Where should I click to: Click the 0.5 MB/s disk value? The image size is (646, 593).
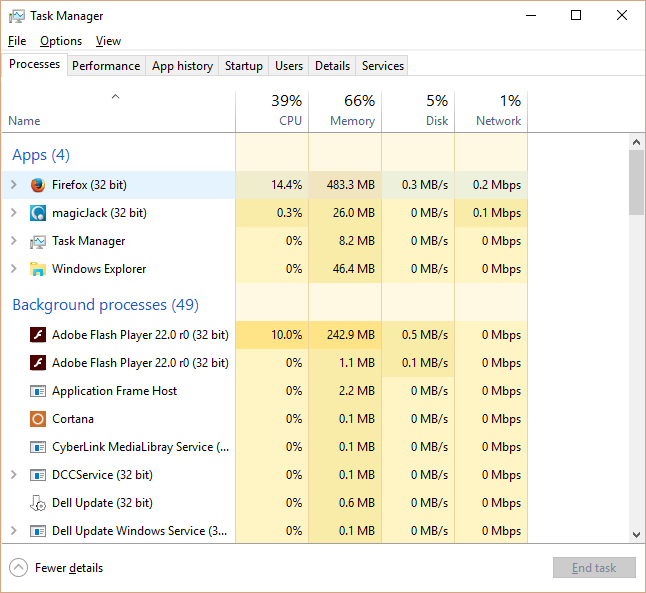coord(425,335)
